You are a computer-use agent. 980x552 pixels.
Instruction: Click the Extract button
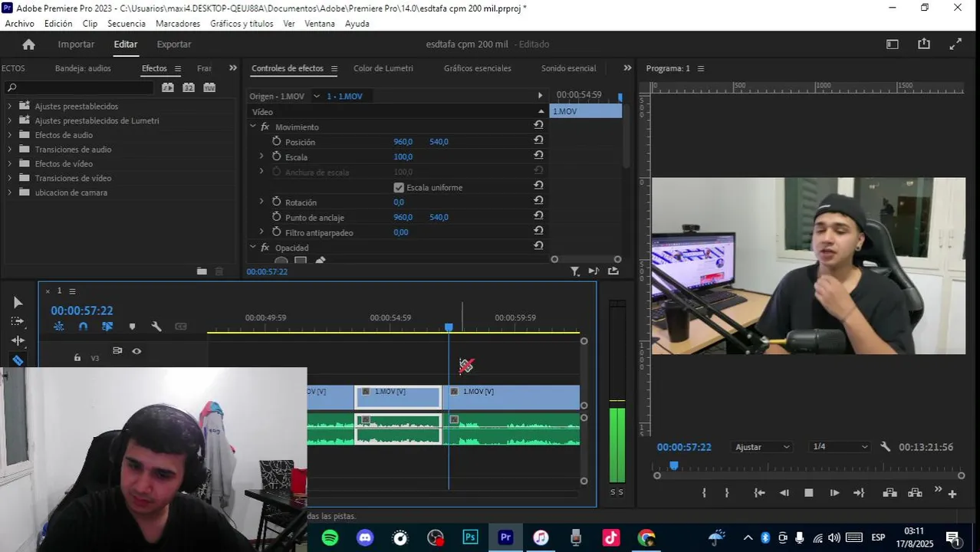point(915,493)
